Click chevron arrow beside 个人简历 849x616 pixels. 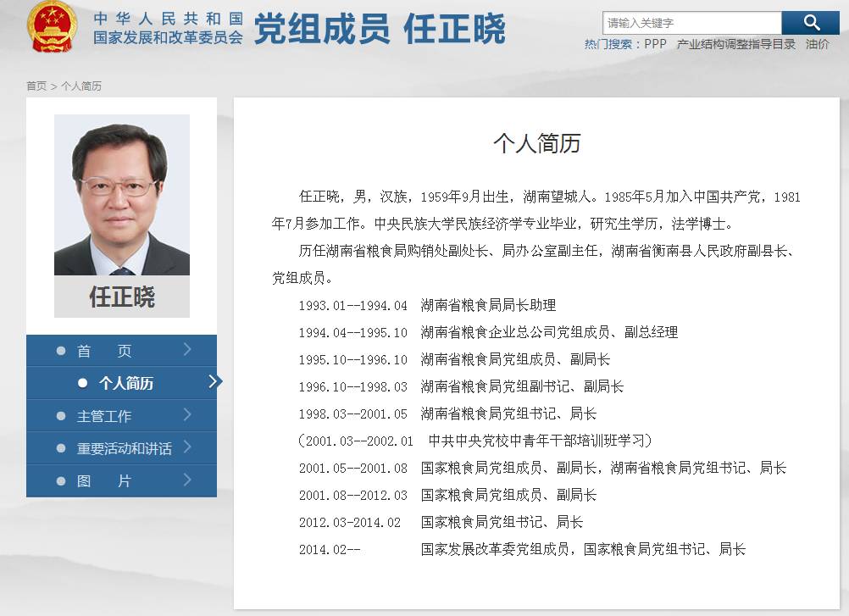coord(214,382)
